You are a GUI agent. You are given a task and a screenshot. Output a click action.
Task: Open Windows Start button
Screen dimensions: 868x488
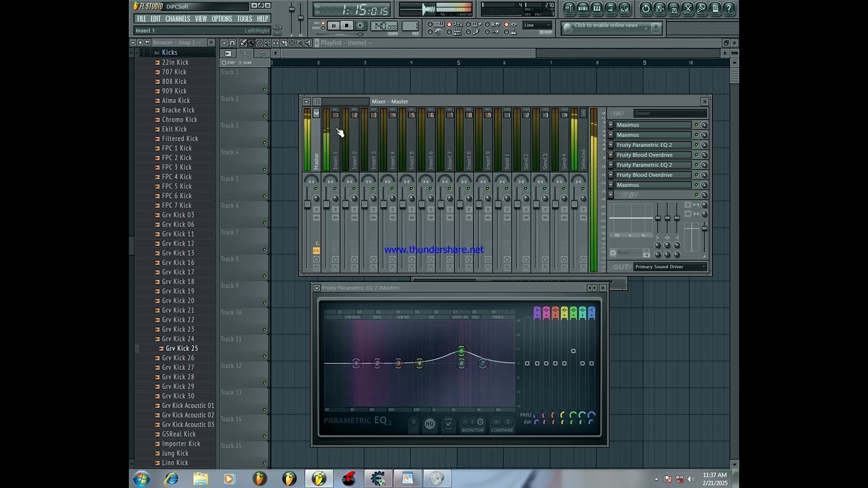coord(142,479)
